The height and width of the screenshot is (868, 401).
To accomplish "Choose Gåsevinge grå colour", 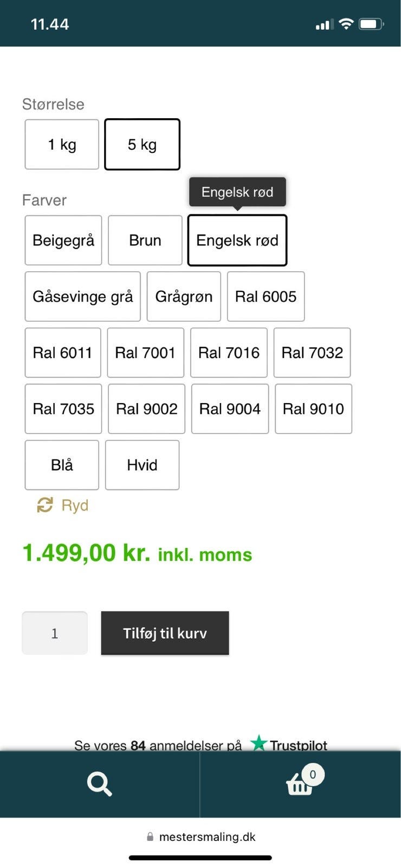I will pyautogui.click(x=82, y=297).
